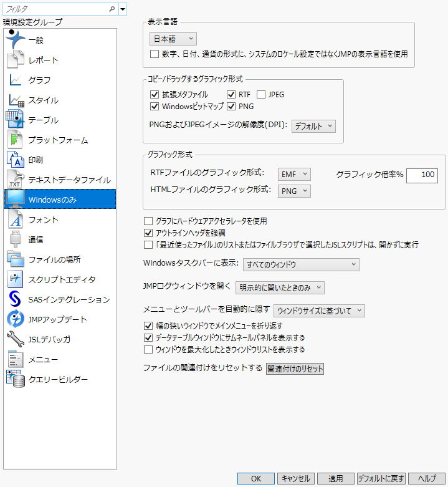The image size is (448, 487).
Task: Open the JMPログウィンドウを開く dropdown
Action: [x=280, y=287]
